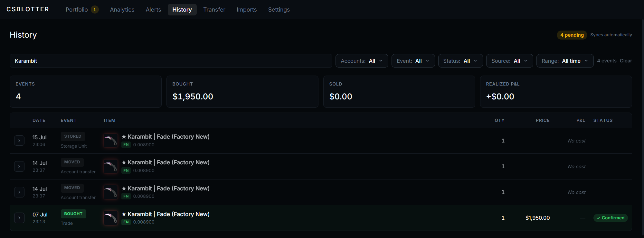Click Karambit thumbnail in Bought row

point(110,218)
